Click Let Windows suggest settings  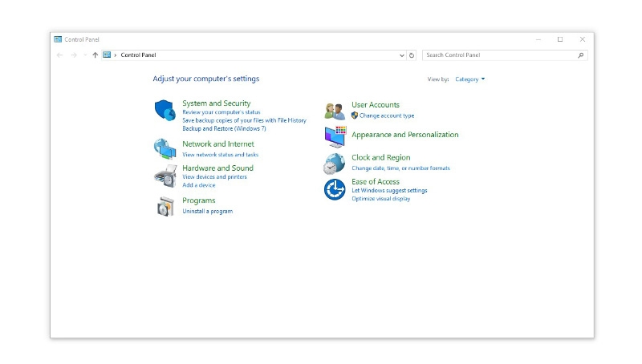point(389,190)
